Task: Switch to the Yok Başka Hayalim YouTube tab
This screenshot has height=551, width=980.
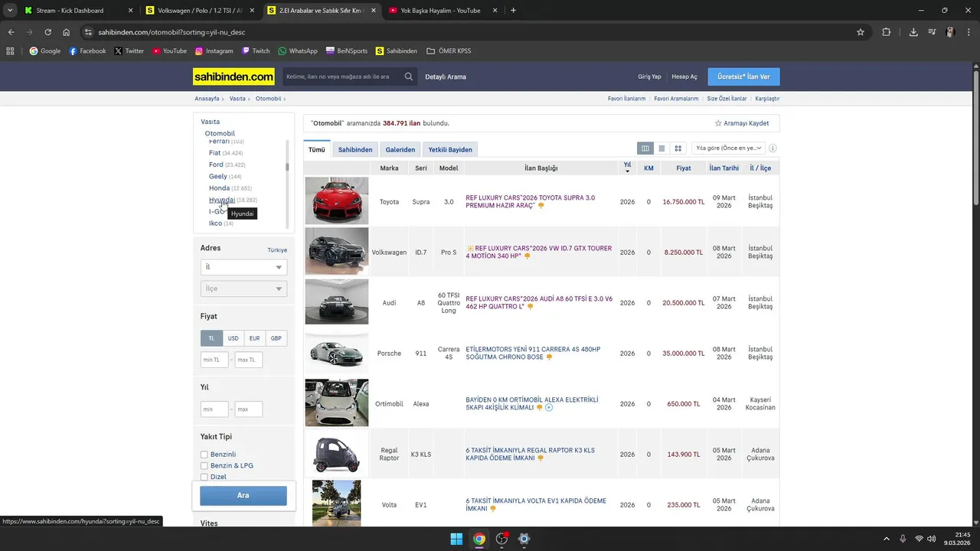Action: click(x=442, y=11)
